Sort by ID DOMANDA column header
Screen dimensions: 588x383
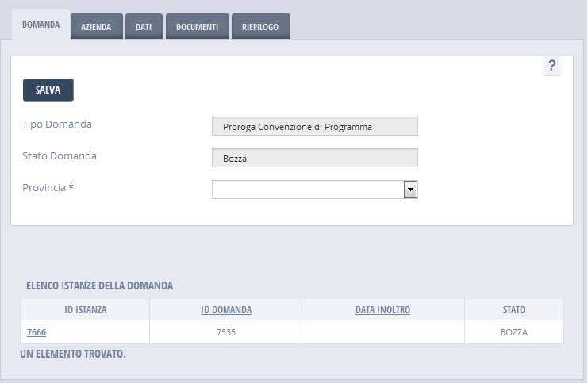pyautogui.click(x=226, y=310)
